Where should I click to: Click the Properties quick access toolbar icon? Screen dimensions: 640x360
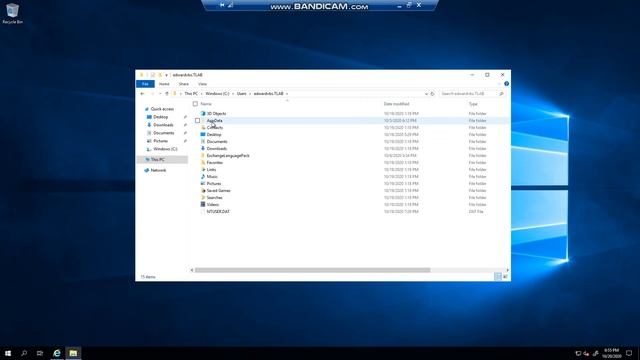point(153,75)
